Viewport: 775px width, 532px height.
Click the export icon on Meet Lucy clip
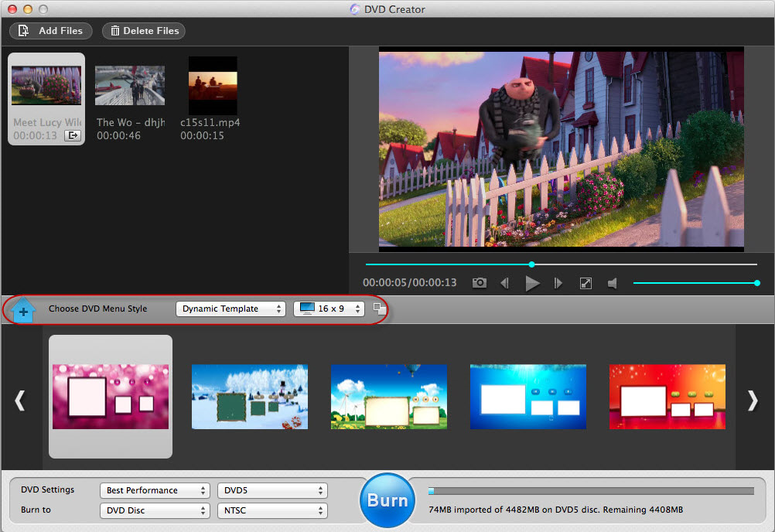tap(72, 136)
